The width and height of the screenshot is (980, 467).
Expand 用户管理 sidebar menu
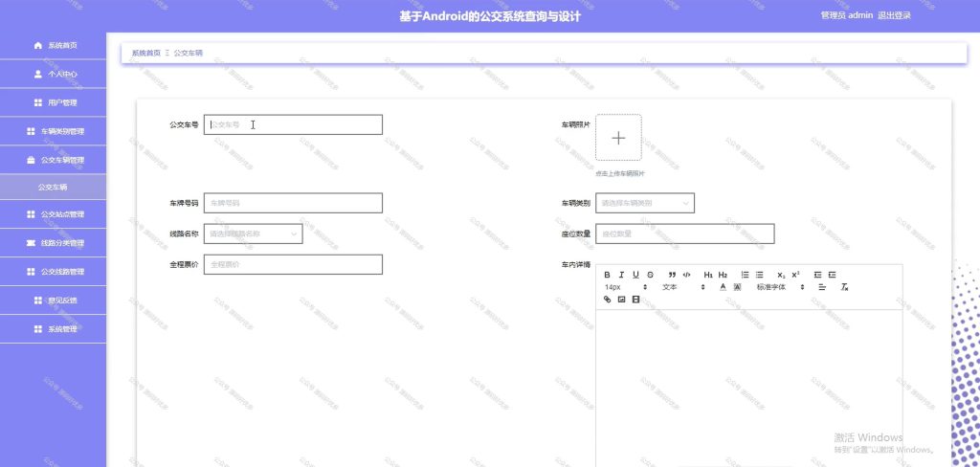coord(54,102)
